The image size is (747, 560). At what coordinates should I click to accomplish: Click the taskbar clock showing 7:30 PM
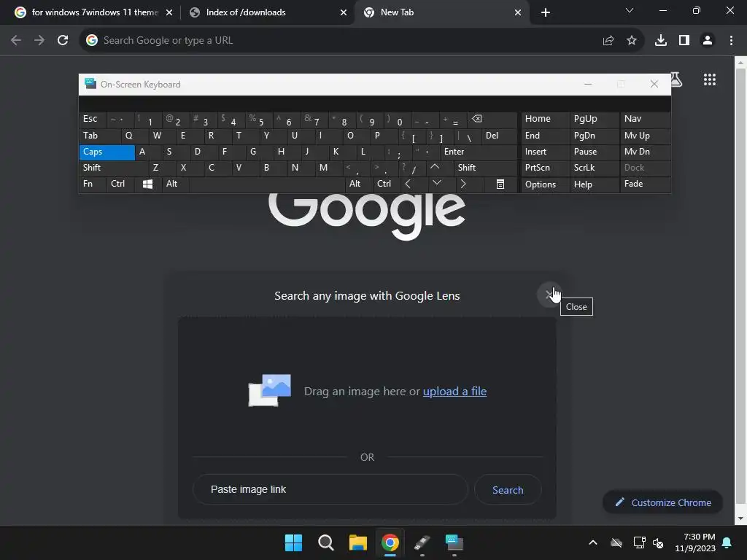click(695, 542)
